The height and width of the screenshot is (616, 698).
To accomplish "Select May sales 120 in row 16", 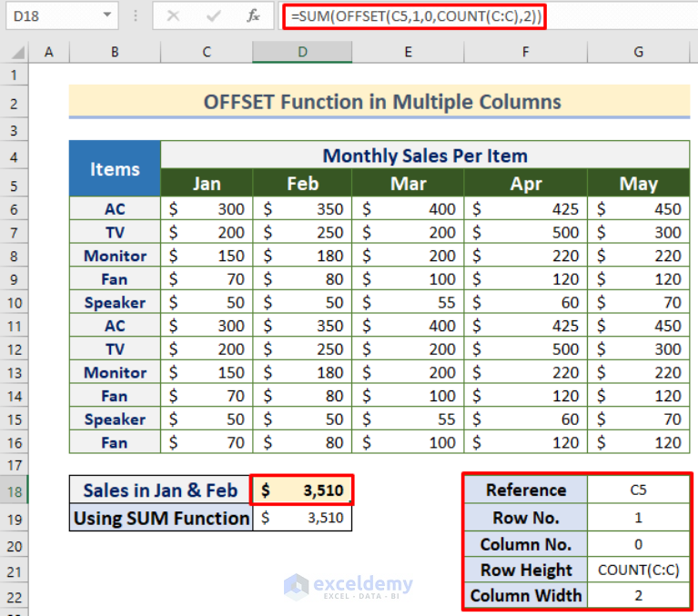I will 638,442.
